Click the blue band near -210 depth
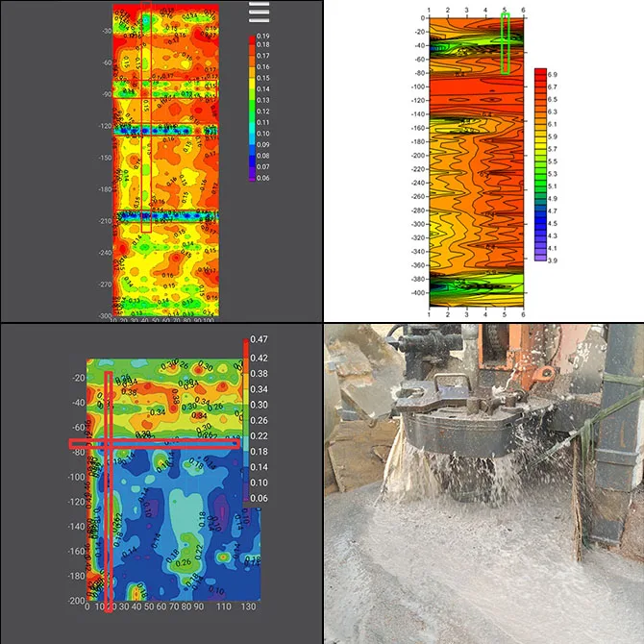The width and height of the screenshot is (644, 644). 166,215
